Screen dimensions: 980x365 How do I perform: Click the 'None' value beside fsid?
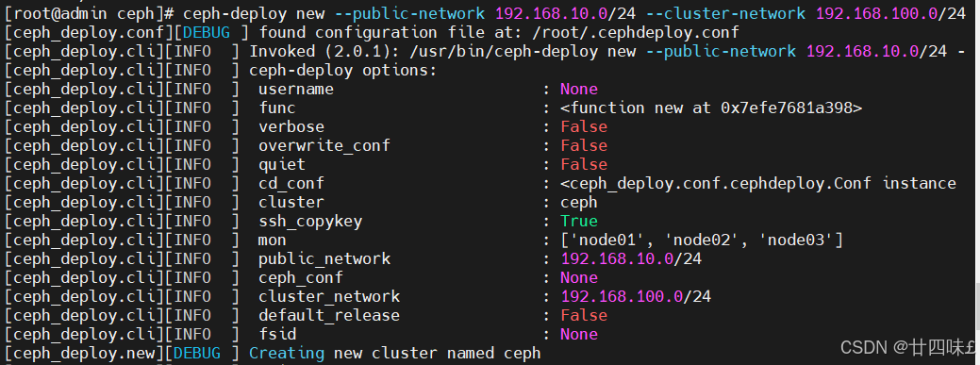coord(579,334)
